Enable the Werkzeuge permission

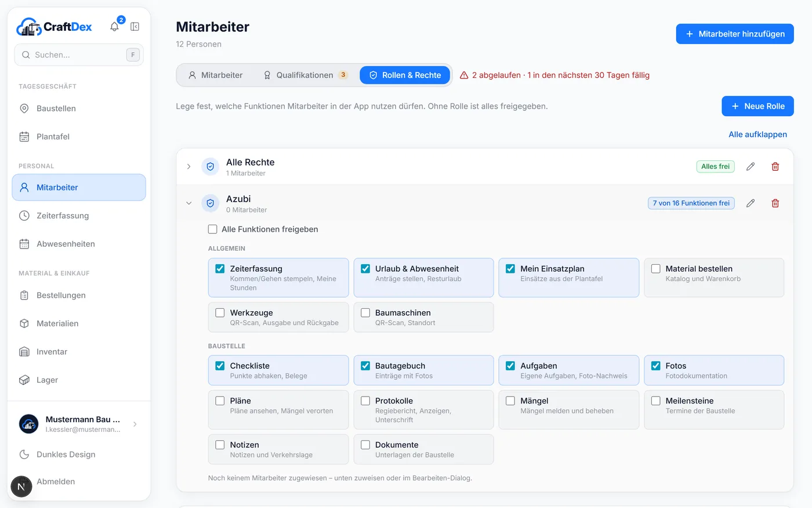(x=220, y=313)
